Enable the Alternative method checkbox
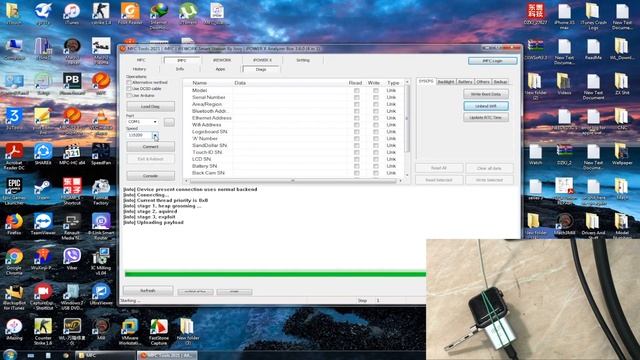The width and height of the screenshot is (640, 360). coord(129,82)
